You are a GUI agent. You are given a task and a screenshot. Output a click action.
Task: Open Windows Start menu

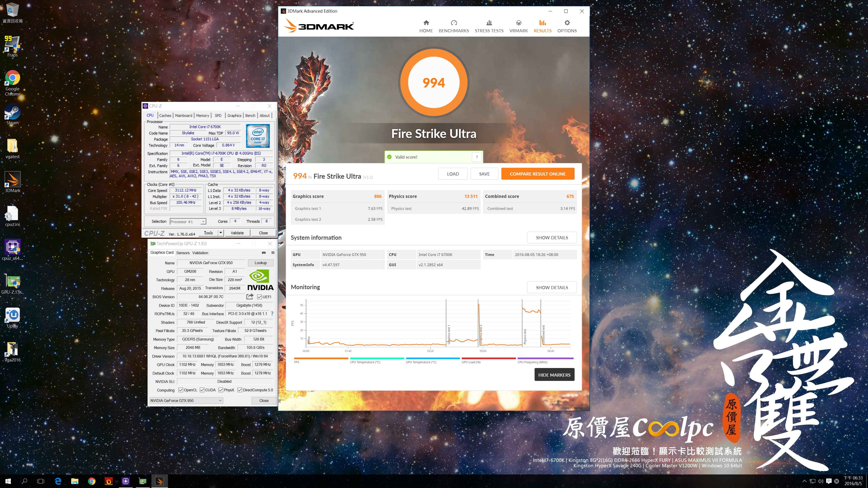click(8, 481)
